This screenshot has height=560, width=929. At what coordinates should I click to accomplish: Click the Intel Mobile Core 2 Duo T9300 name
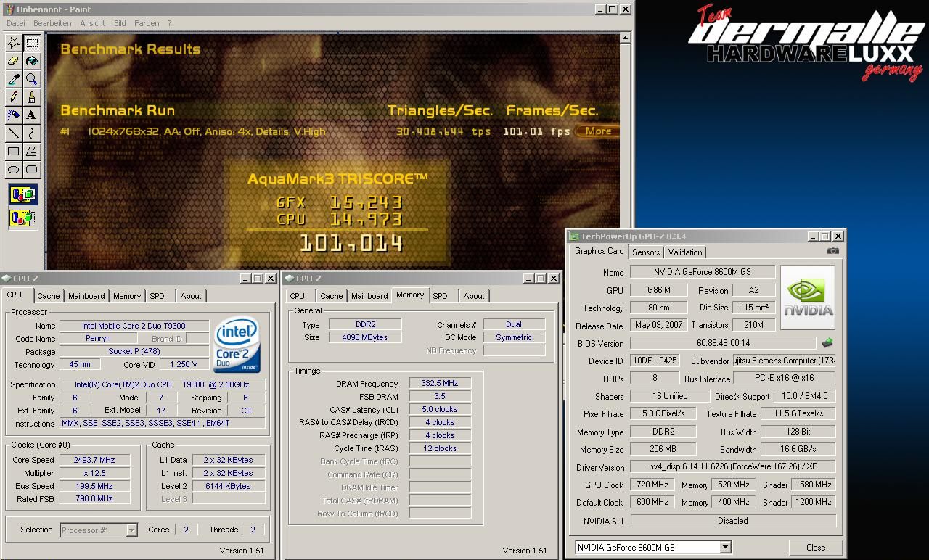(x=134, y=326)
